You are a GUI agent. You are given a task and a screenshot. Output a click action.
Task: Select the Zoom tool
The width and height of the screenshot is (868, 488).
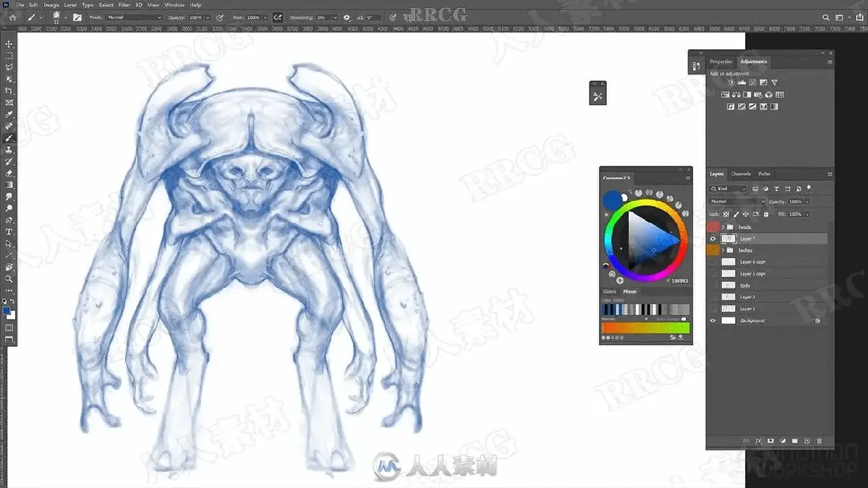click(x=9, y=278)
